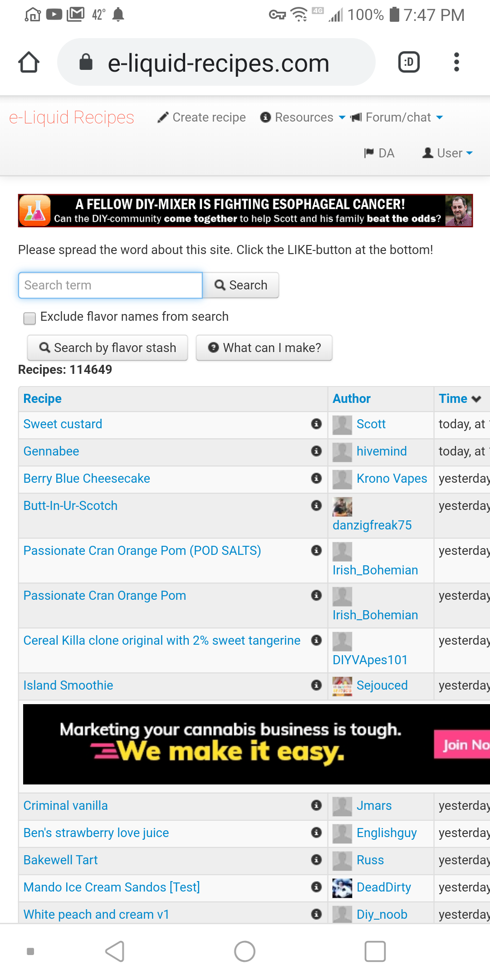This screenshot has width=490, height=980.
Task: Click the Search button
Action: (x=241, y=285)
